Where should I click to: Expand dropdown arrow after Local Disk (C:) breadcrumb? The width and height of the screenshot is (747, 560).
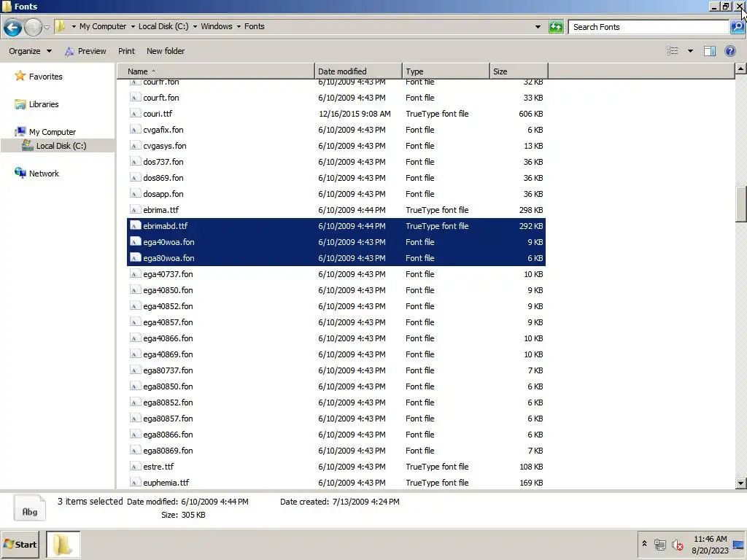click(195, 27)
